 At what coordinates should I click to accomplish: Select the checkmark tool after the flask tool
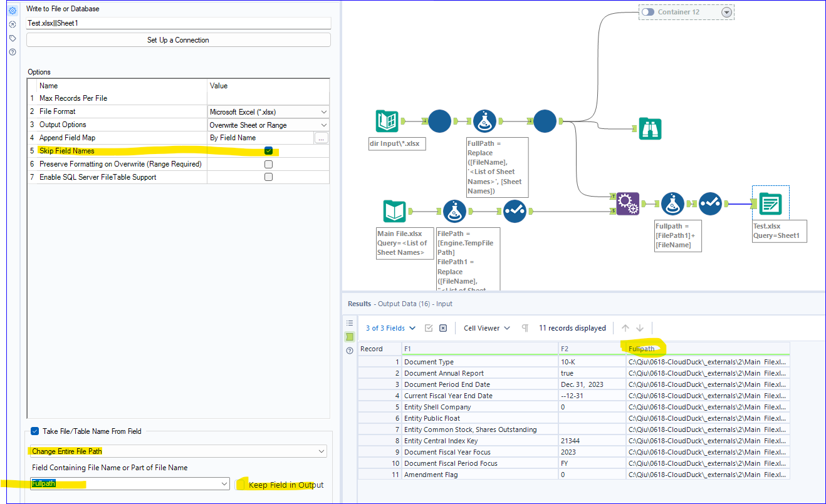pyautogui.click(x=515, y=212)
